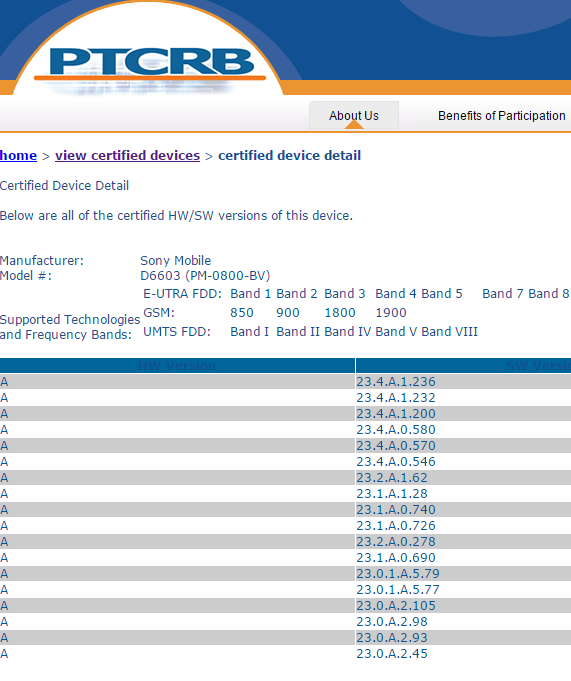This screenshot has width=571, height=681.
Task: Follow the home breadcrumb link
Action: pyautogui.click(x=18, y=155)
